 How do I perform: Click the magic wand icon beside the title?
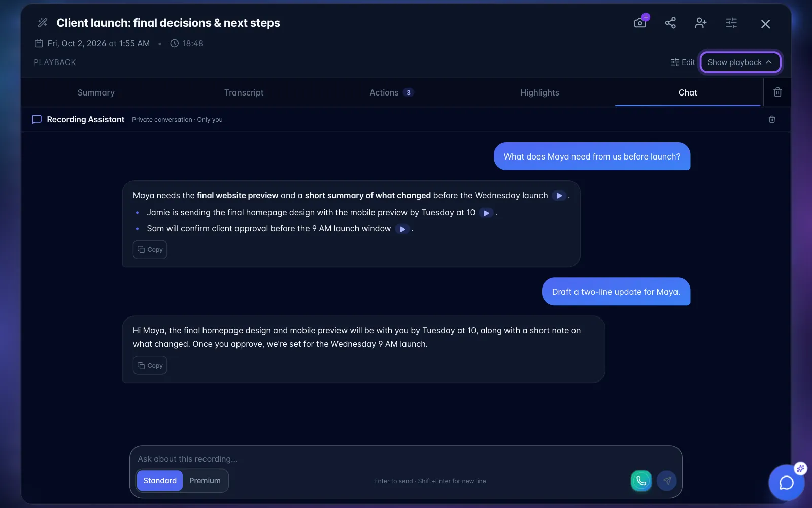pyautogui.click(x=43, y=23)
